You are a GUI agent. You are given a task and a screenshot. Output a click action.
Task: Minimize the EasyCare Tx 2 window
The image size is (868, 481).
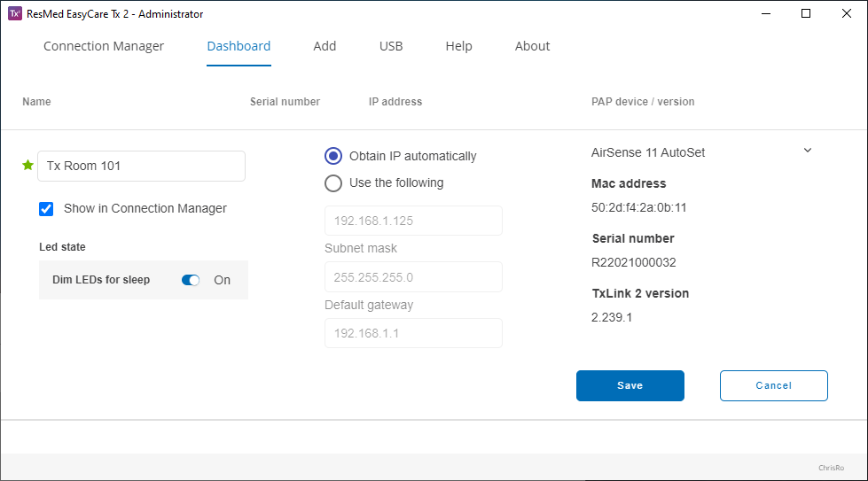pyautogui.click(x=766, y=14)
